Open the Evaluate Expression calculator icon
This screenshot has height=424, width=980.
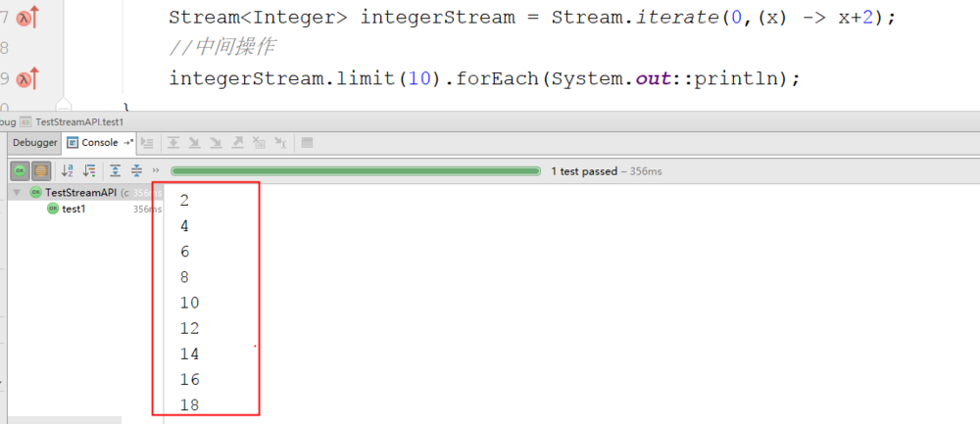(x=307, y=143)
